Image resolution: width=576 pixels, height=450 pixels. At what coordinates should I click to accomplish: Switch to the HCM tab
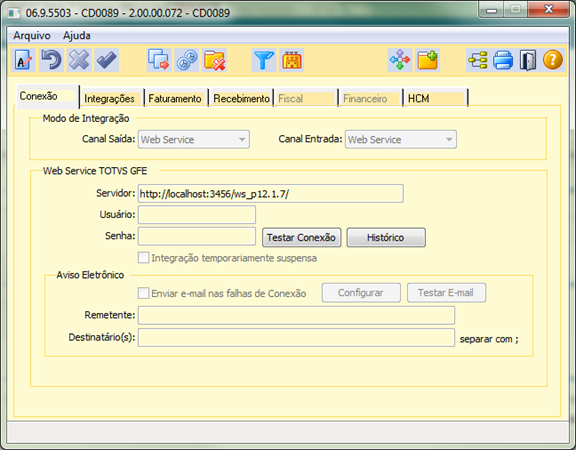tap(436, 98)
